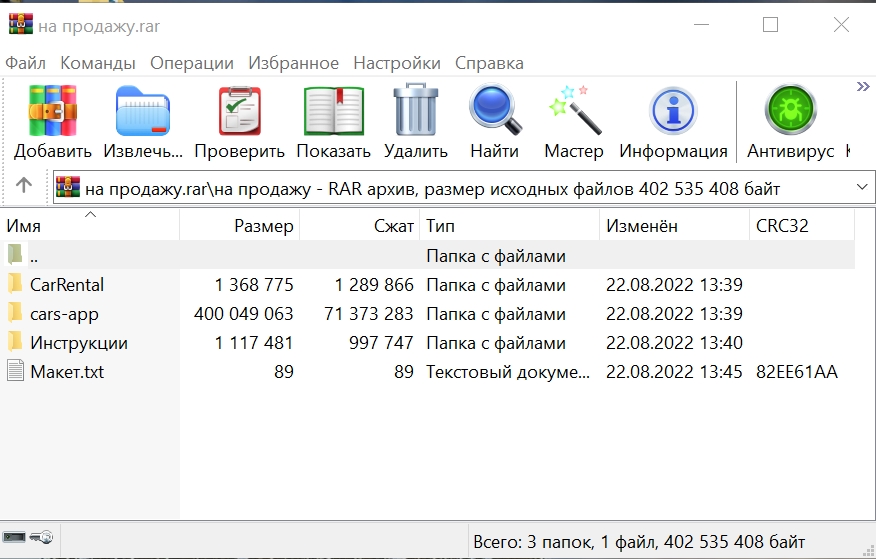
Task: Click the Добавить (Add) toolbar icon
Action: (52, 112)
